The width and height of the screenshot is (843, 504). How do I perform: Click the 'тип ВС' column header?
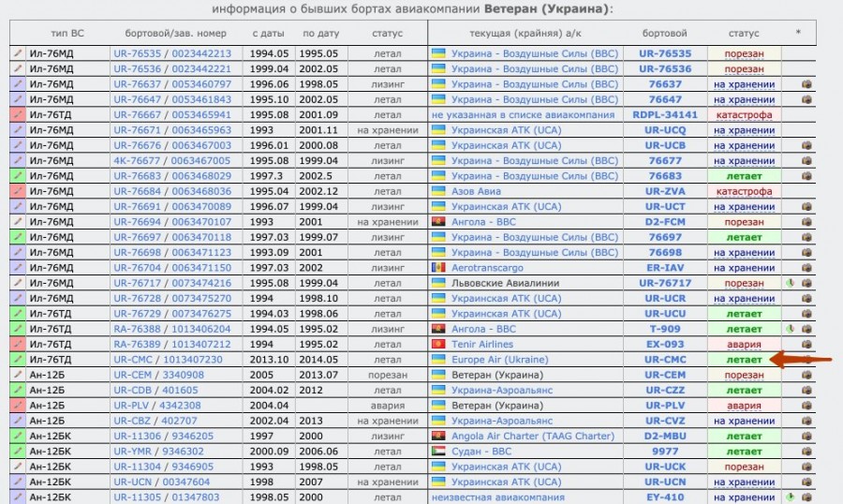pos(67,33)
